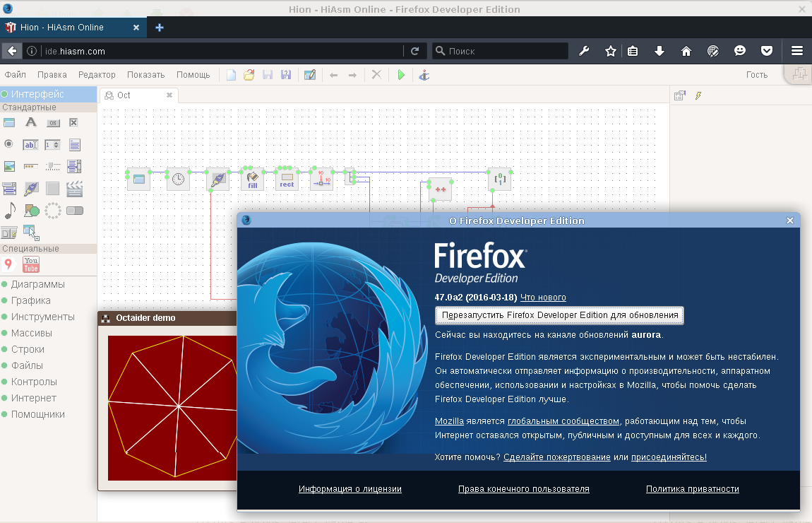Select the [0 1] array node on canvas
The width and height of the screenshot is (812, 523).
500,180
